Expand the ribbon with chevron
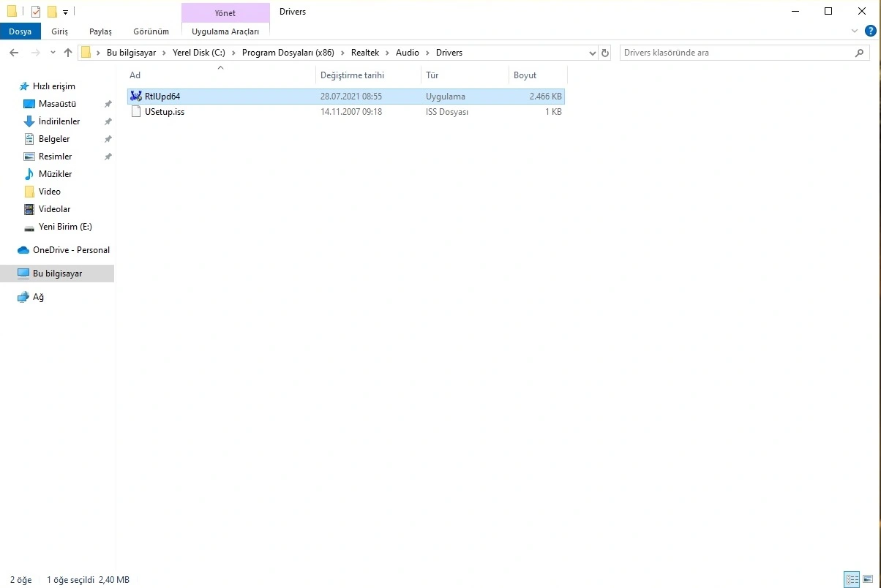Viewport: 881px width, 588px height. pos(855,31)
